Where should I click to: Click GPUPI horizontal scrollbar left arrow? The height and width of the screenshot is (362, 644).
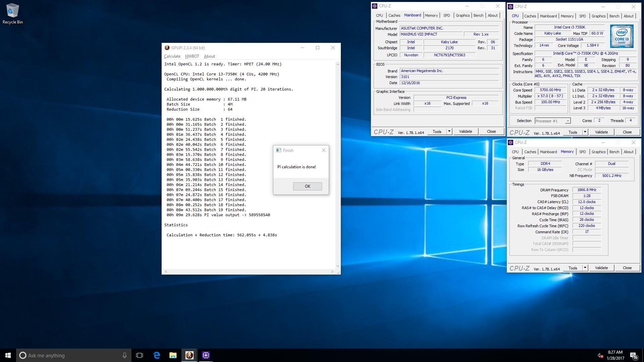pos(166,271)
